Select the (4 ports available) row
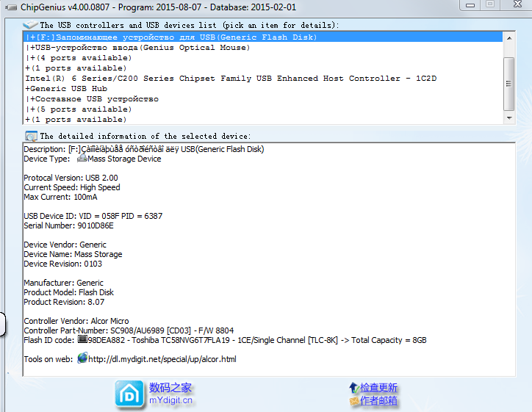This screenshot has height=412, width=532. pos(263,57)
